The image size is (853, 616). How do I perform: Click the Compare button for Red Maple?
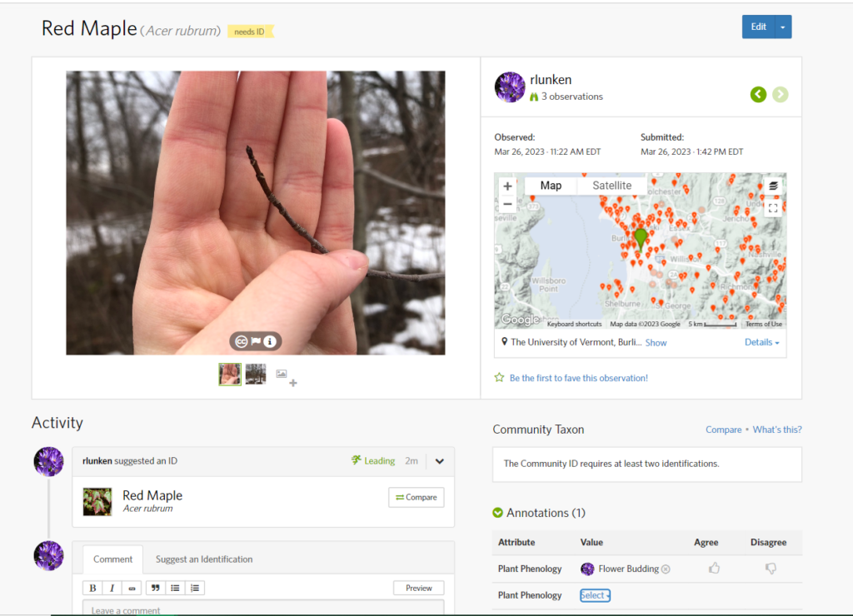tap(416, 497)
